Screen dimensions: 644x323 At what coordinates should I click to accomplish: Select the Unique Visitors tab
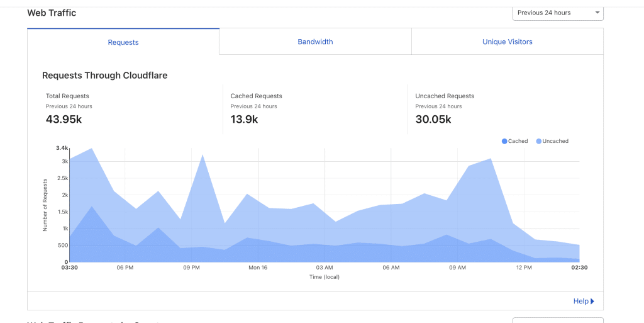pos(507,42)
